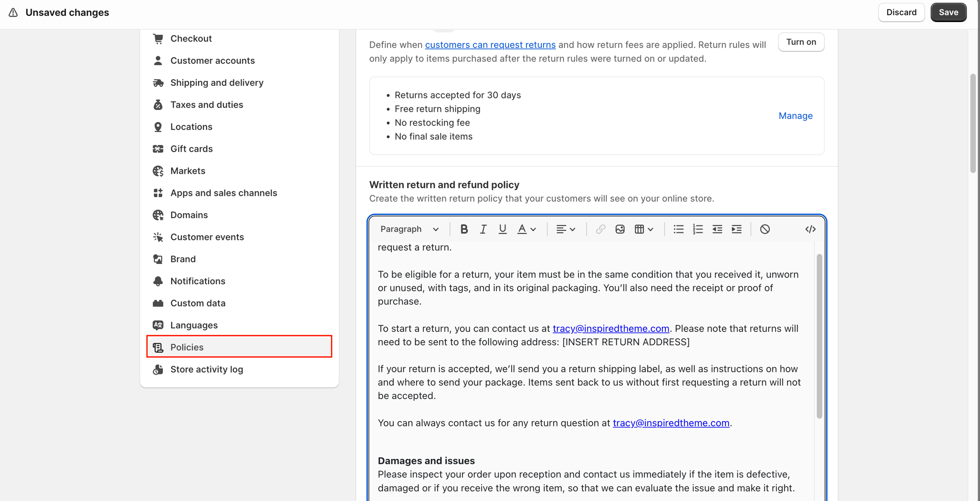Create a numbered list
The height and width of the screenshot is (501, 980).
tap(698, 229)
